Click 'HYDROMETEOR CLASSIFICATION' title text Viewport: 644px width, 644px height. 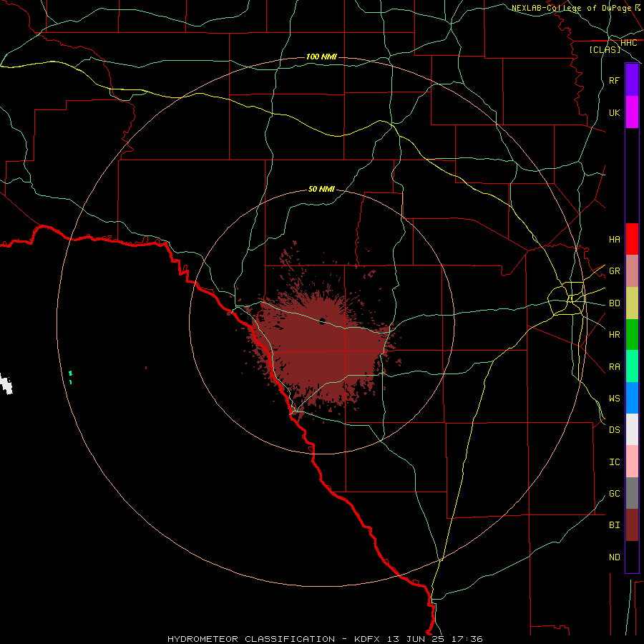(x=251, y=639)
